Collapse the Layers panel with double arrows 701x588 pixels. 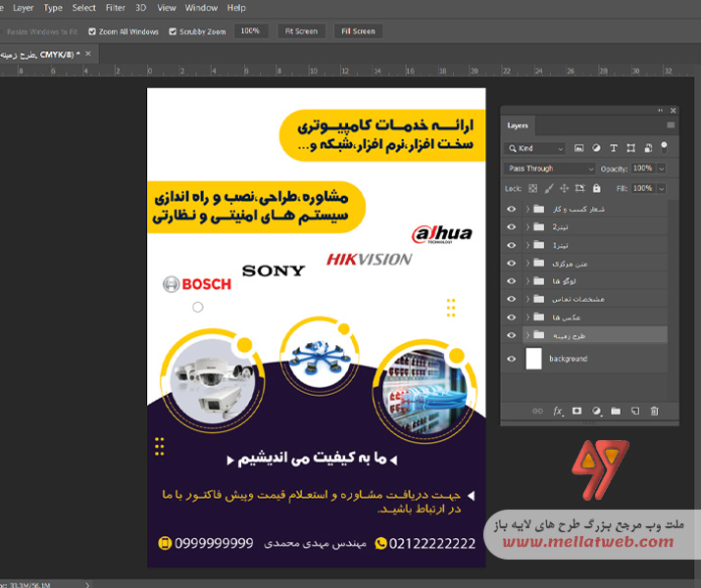point(661,111)
